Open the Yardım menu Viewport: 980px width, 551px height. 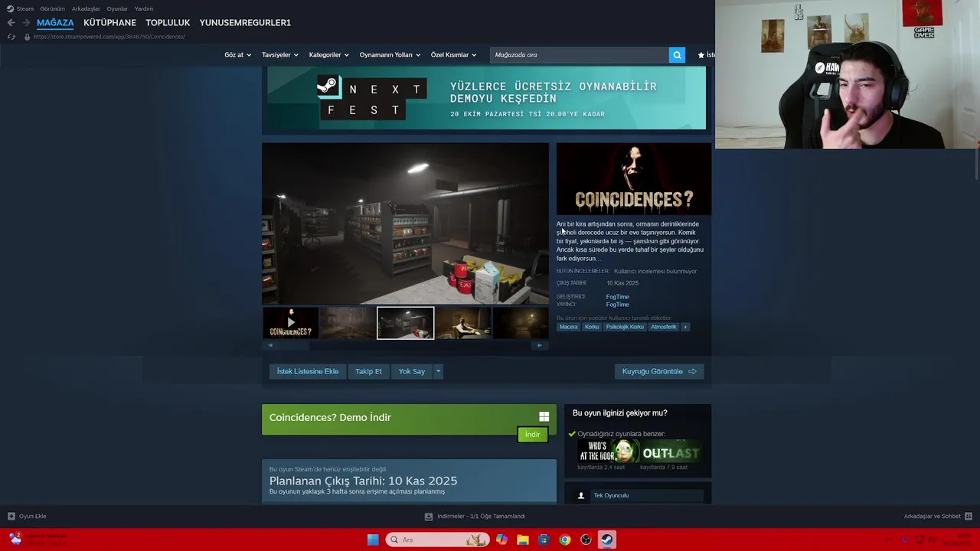[144, 8]
